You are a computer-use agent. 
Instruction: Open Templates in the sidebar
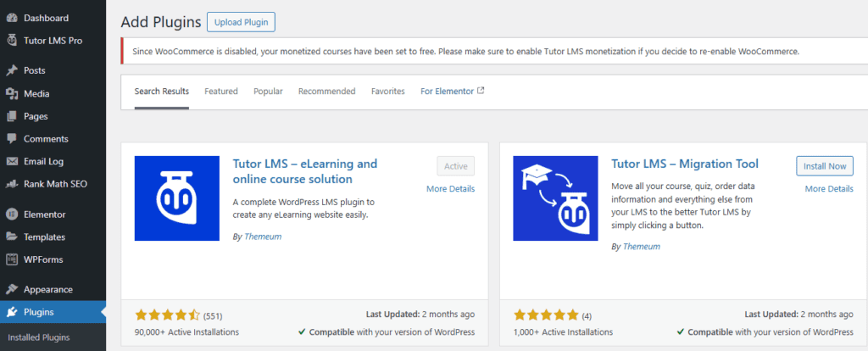53,237
